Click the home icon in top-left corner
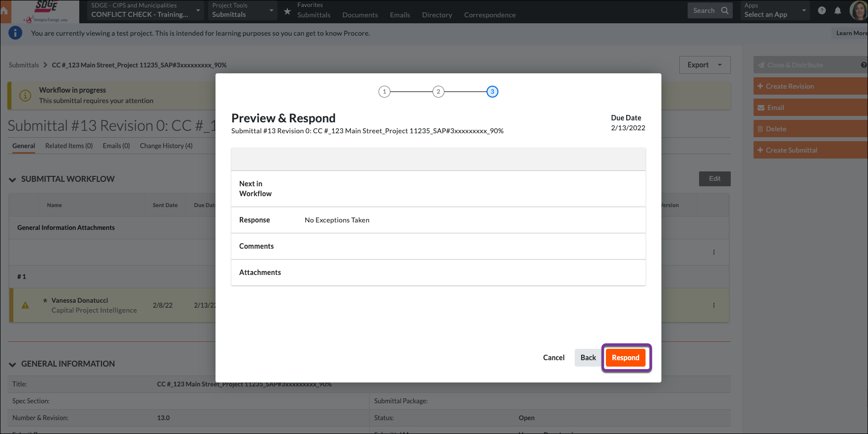The height and width of the screenshot is (434, 868). coord(4,12)
